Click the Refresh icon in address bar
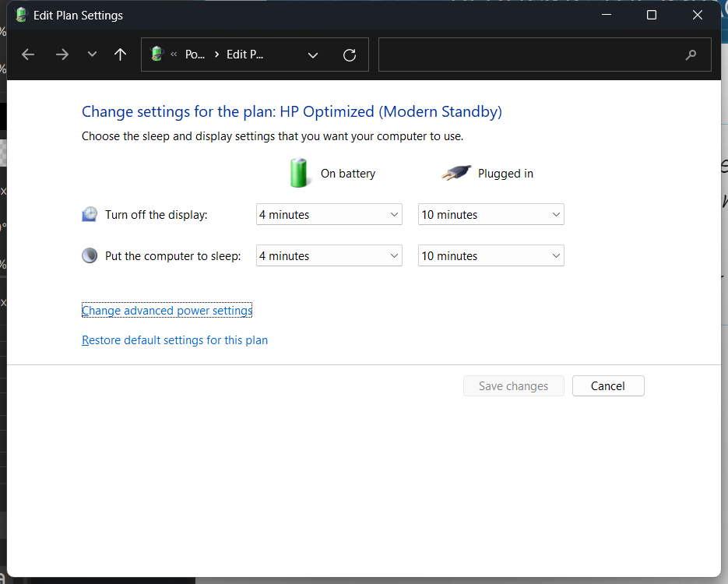Image resolution: width=728 pixels, height=584 pixels. [x=350, y=55]
